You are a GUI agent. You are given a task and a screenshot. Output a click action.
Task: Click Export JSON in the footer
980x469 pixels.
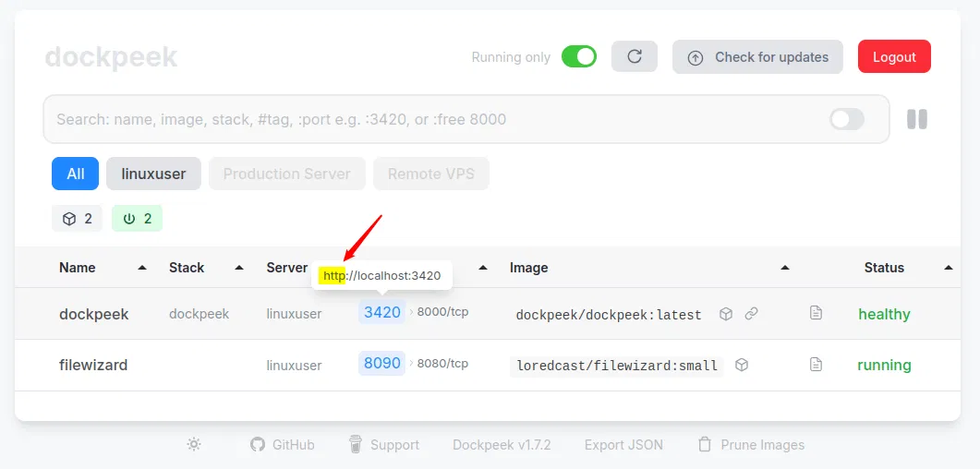623,445
